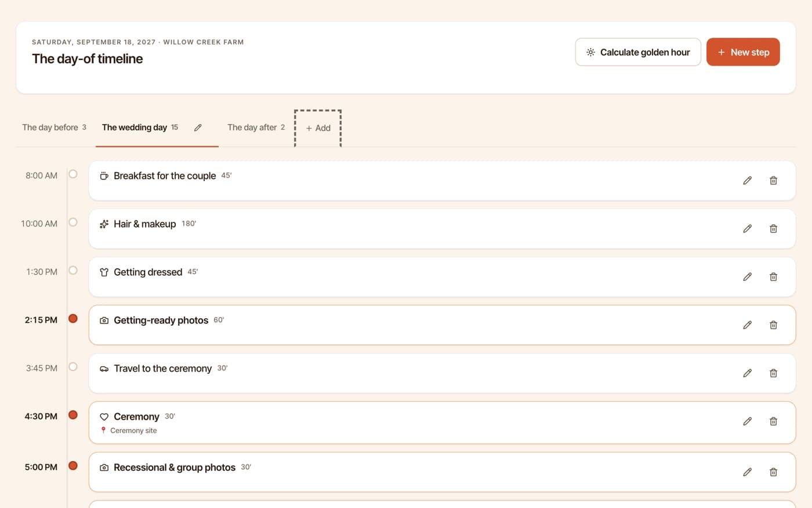Toggle the highlighted 2:15 PM marker
This screenshot has width=812, height=508.
click(x=73, y=318)
